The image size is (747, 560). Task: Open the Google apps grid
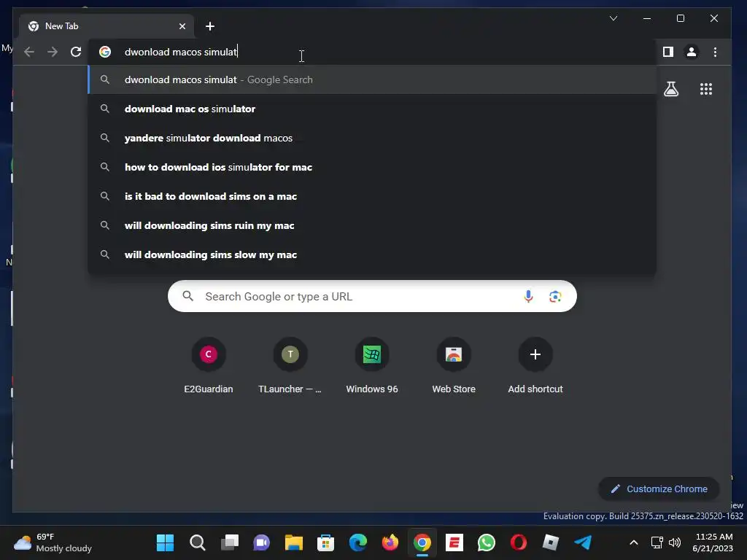[706, 89]
